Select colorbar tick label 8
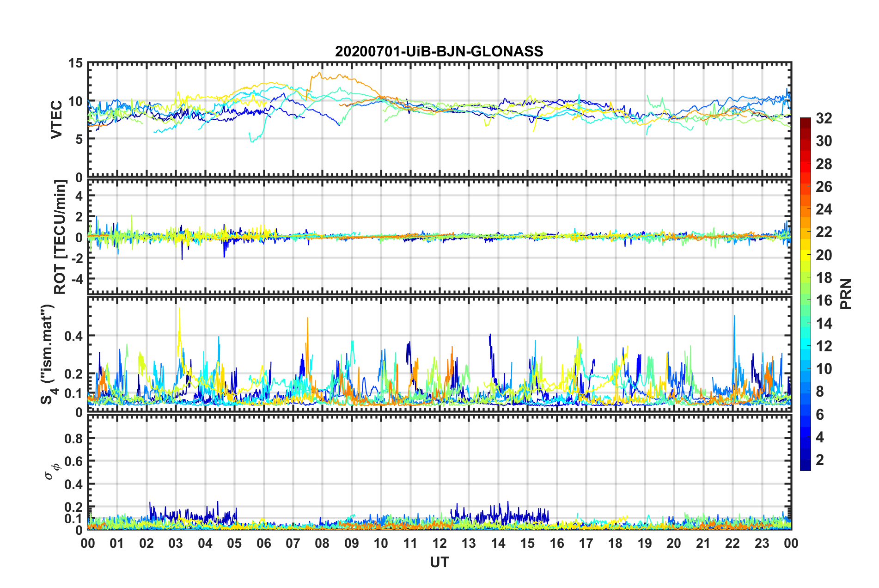The image size is (879, 588). (x=820, y=392)
